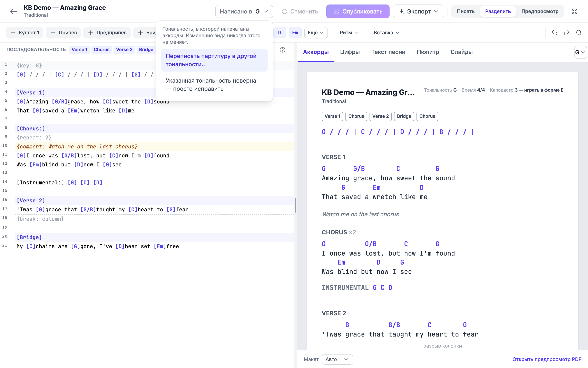The image size is (588, 368).
Task: Select the Bridge sequence chip
Action: point(146,50)
